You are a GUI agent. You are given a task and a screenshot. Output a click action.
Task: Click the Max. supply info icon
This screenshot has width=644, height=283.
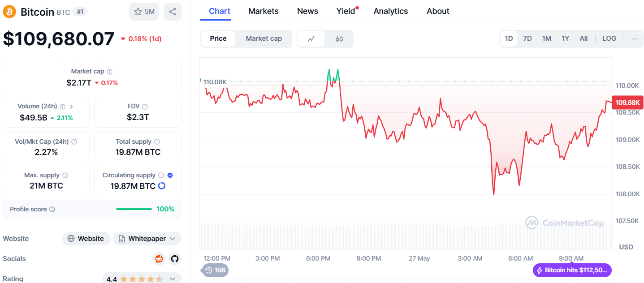[65, 176]
